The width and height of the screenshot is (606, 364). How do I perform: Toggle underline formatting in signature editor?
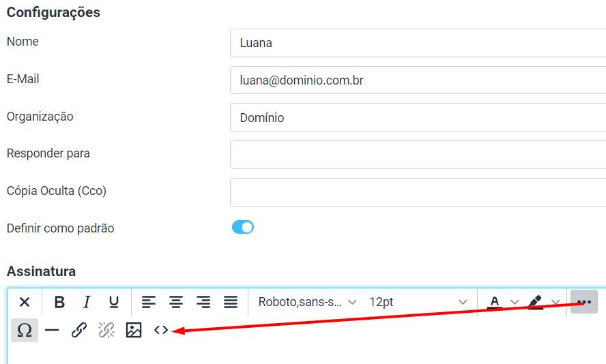(114, 302)
